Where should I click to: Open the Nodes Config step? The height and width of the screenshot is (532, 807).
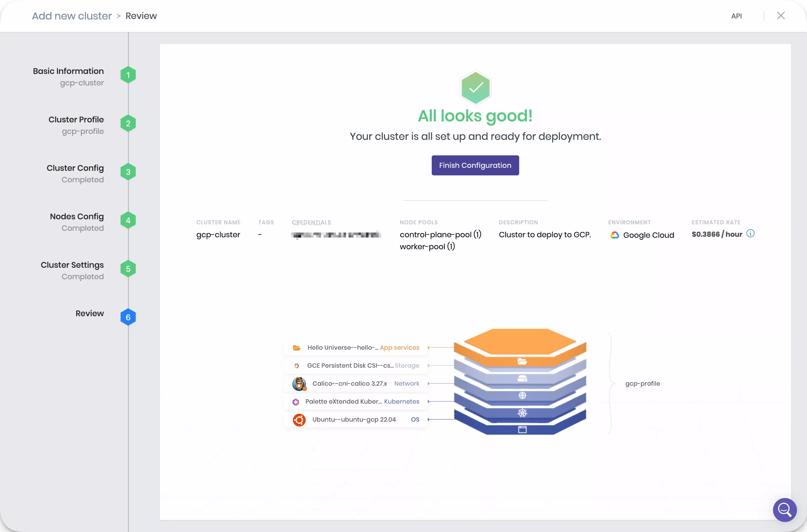tap(128, 220)
